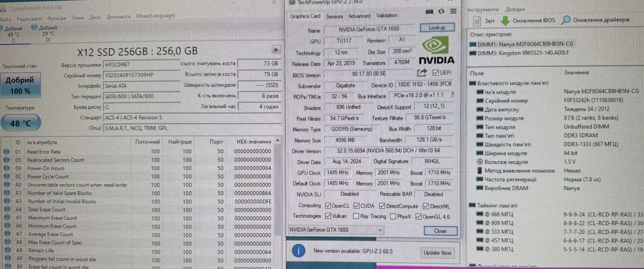
Task: Select DIMM3: Kingston 9965525-140.A00LF entry
Action: (x=524, y=53)
